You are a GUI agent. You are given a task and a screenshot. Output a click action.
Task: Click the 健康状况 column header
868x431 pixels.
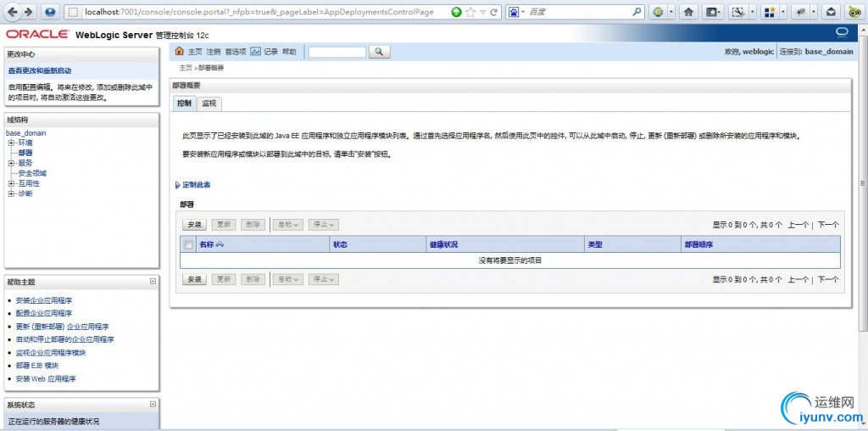444,244
